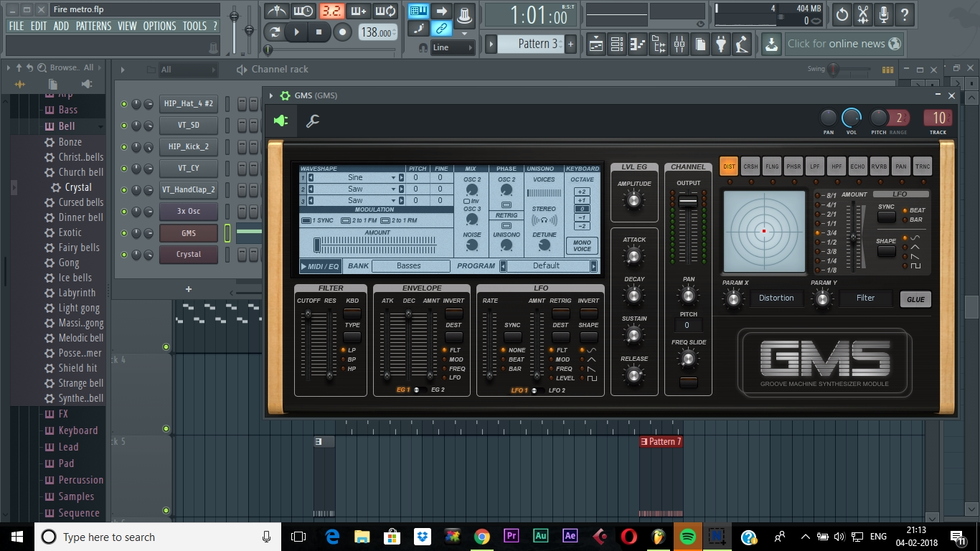Mute the VT_SD channel via green LED

[x=124, y=126]
